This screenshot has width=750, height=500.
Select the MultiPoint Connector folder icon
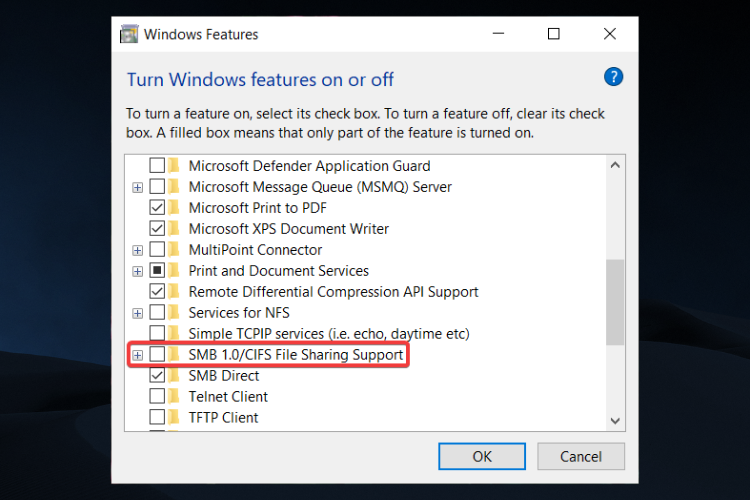[x=174, y=250]
